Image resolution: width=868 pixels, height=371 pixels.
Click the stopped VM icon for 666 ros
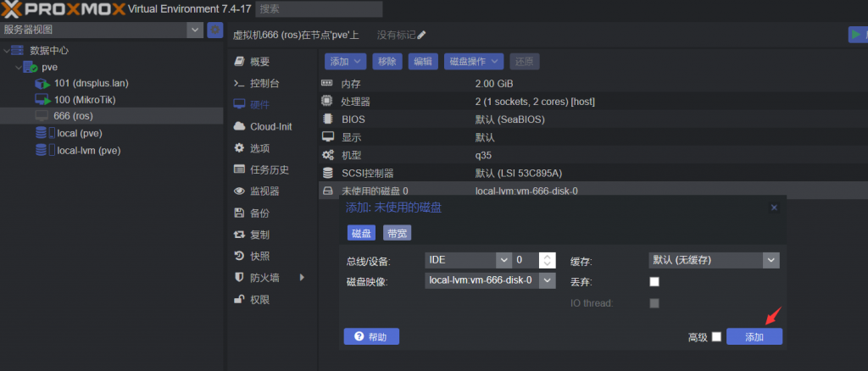point(42,116)
